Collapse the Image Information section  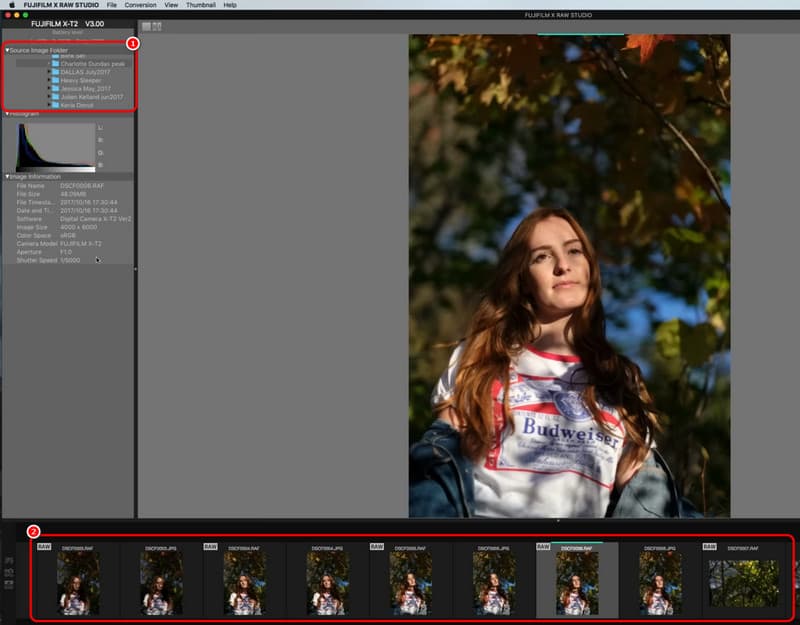(7, 177)
